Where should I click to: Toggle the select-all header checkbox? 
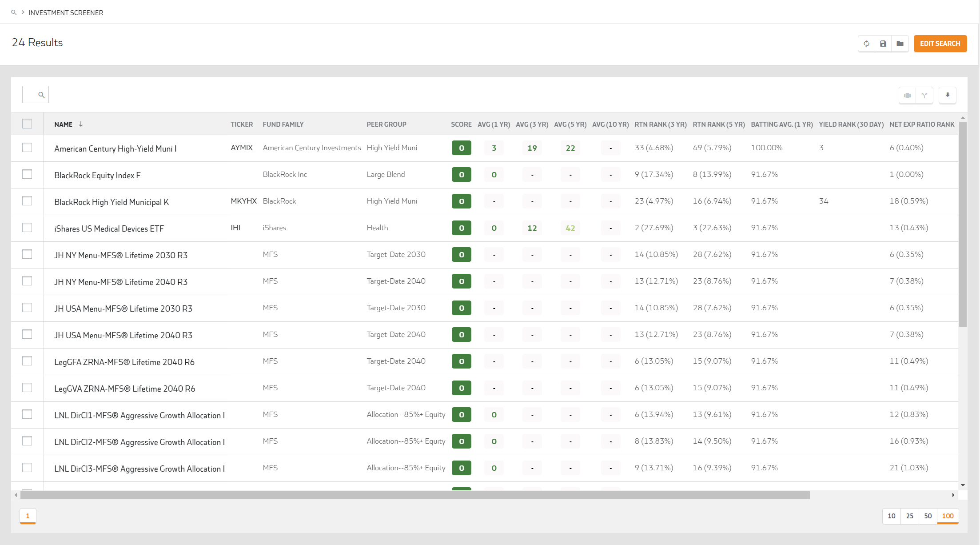pyautogui.click(x=27, y=124)
